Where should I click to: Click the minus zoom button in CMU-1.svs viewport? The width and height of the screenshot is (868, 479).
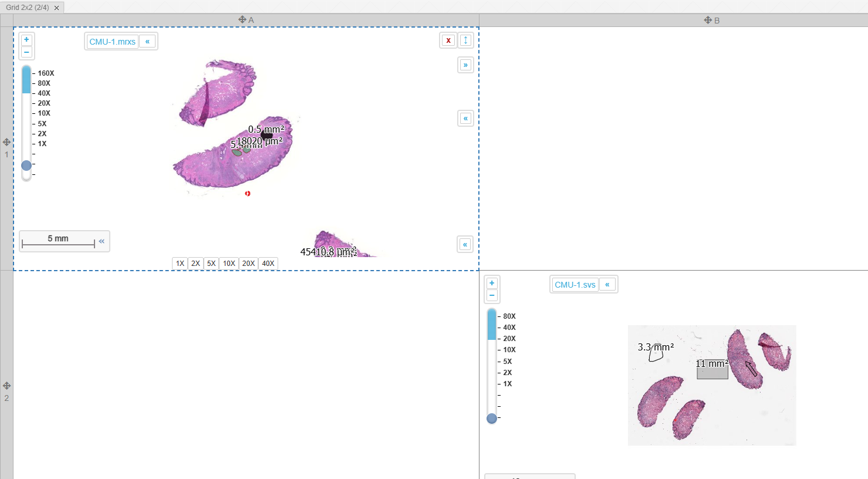click(x=492, y=295)
